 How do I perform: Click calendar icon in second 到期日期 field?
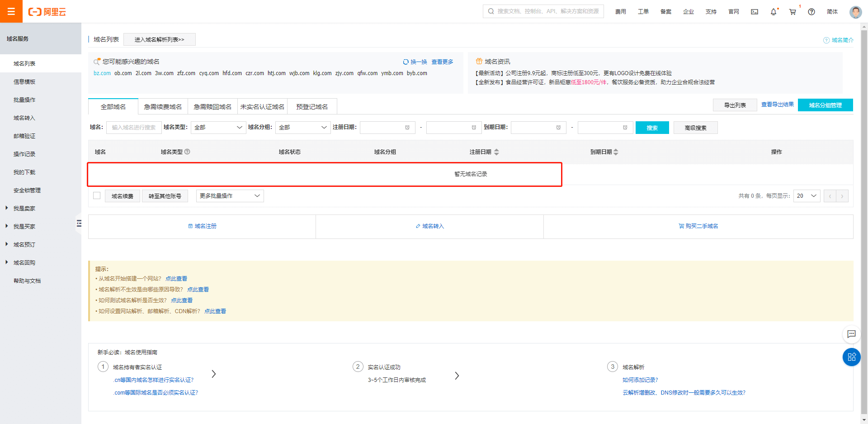(625, 128)
